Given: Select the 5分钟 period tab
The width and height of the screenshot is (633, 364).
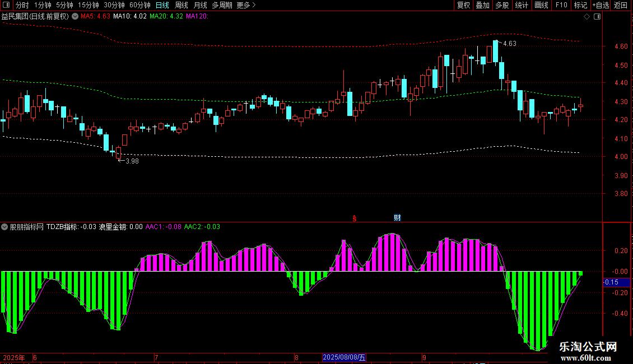Looking at the screenshot, I should coord(64,5).
